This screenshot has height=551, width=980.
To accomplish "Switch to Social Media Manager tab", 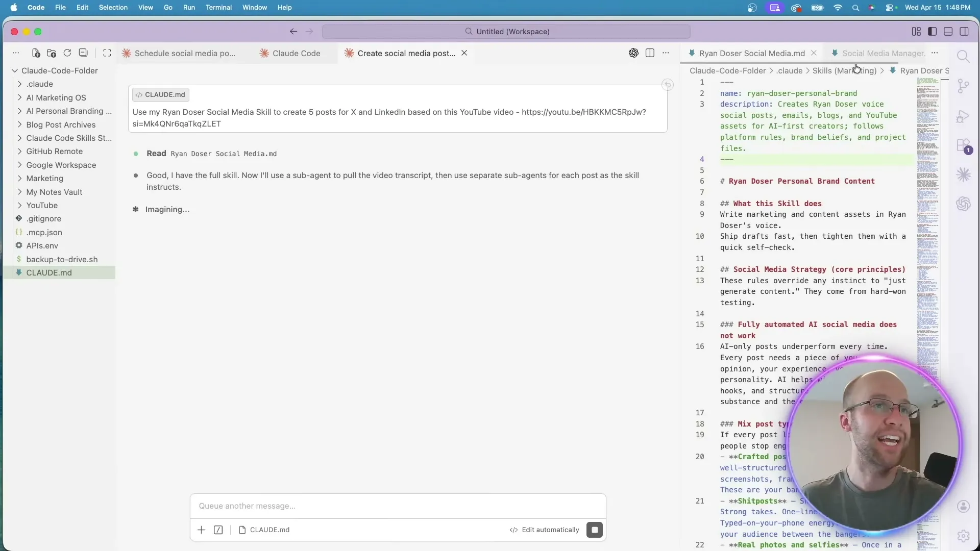I will (x=883, y=53).
